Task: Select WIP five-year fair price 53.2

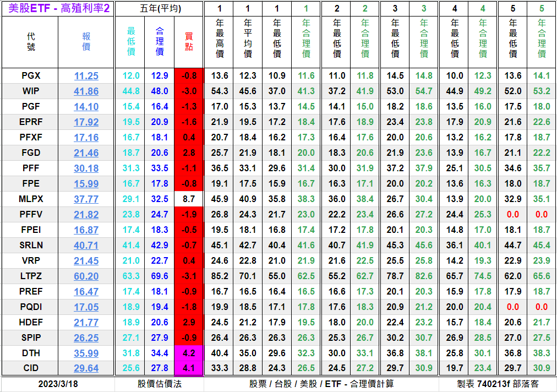Action: click(x=542, y=91)
